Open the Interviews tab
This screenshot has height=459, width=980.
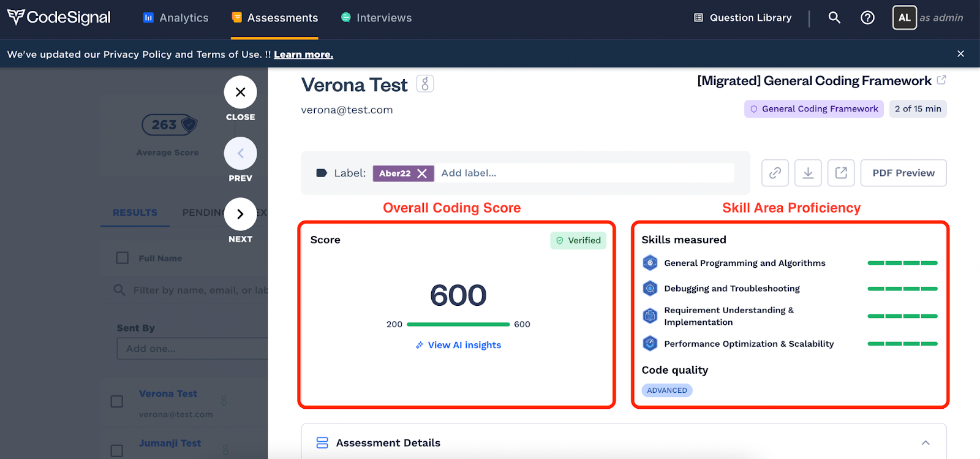[x=376, y=18]
